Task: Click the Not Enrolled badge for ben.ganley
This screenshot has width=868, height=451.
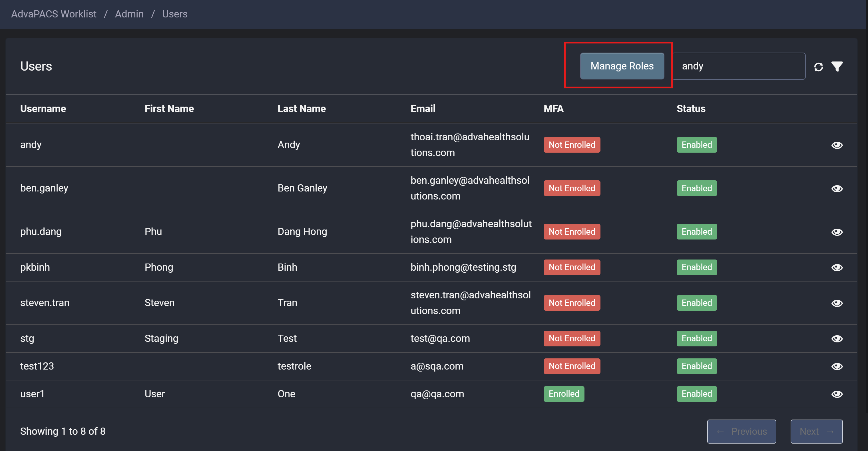Action: point(572,188)
